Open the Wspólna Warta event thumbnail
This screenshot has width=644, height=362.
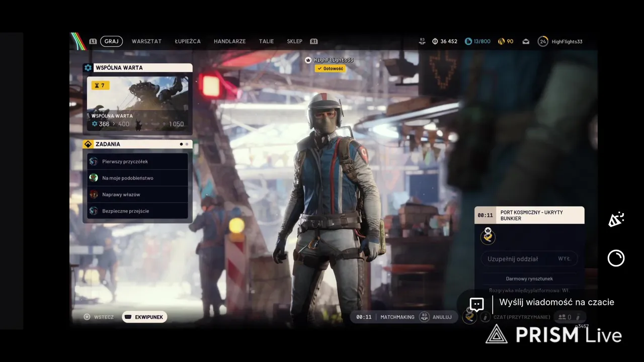pos(138,104)
